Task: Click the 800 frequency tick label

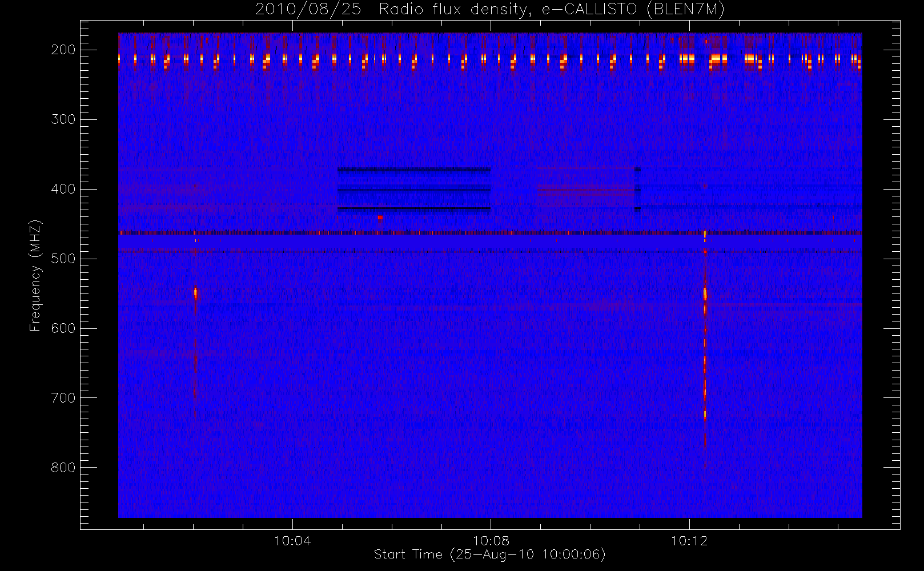Action: pos(63,468)
